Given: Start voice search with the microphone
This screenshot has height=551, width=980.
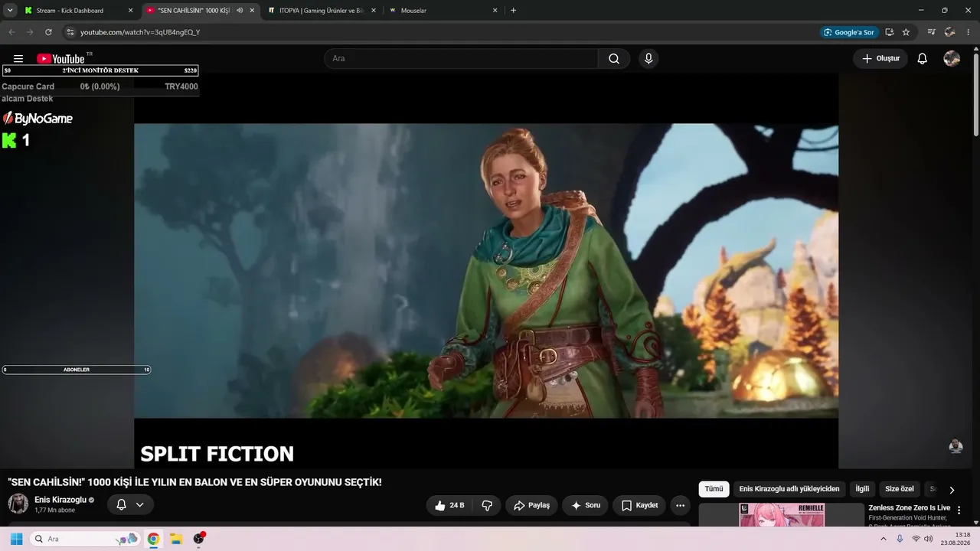Looking at the screenshot, I should click(648, 59).
